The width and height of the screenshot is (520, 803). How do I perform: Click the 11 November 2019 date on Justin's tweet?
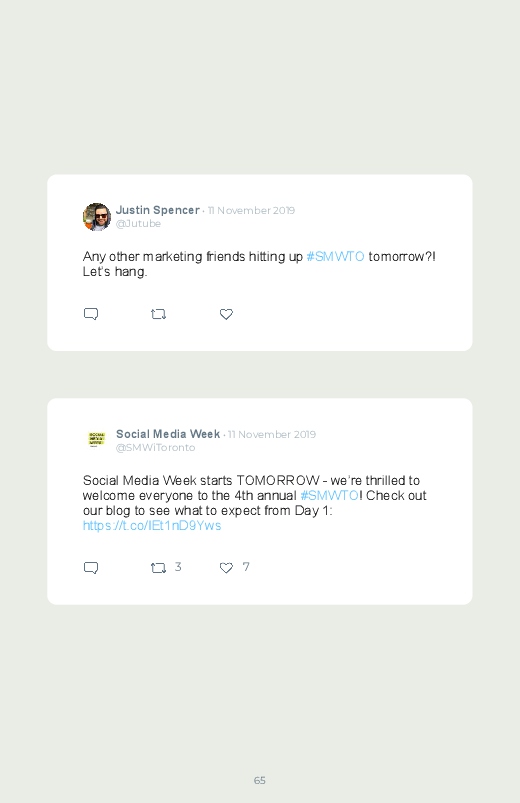click(251, 210)
